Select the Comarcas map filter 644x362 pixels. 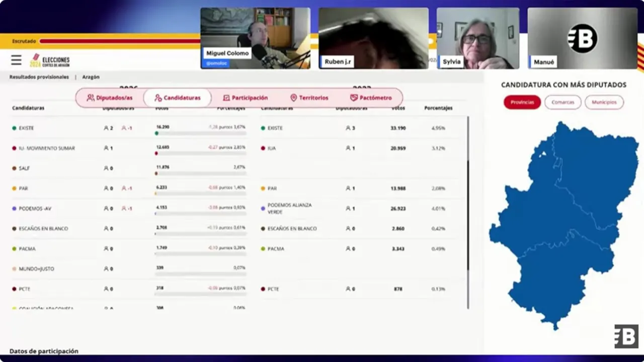(x=562, y=102)
